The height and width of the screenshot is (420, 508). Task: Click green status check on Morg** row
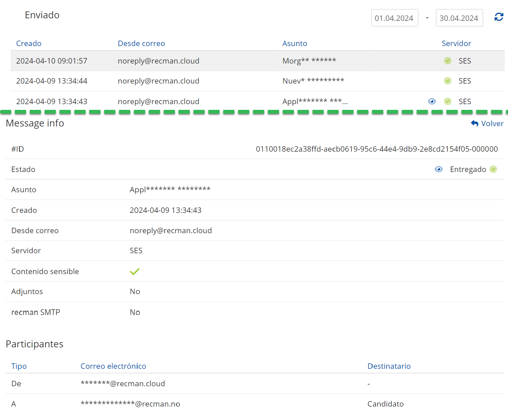448,61
